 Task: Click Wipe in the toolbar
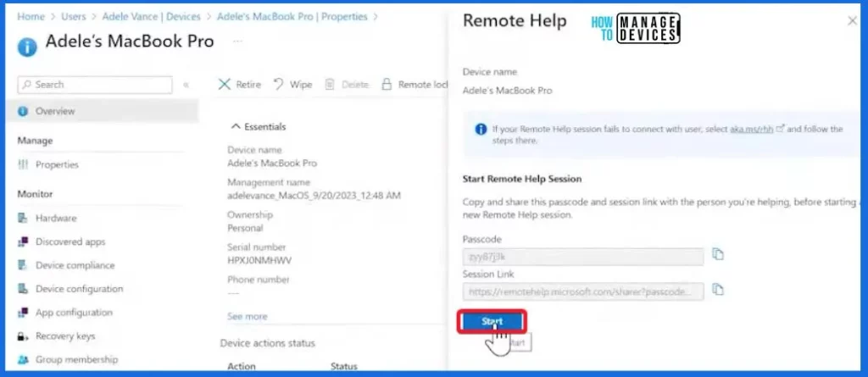click(293, 85)
